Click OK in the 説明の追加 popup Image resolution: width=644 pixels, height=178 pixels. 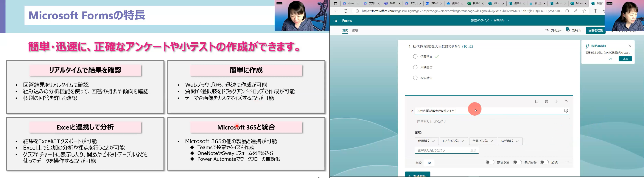click(x=610, y=59)
